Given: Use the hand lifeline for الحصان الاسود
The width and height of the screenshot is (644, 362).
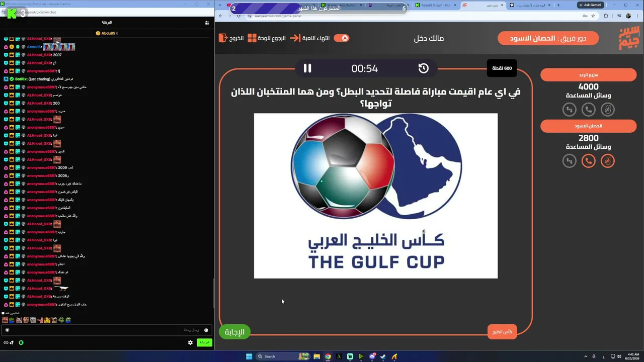Looking at the screenshot, I should click(x=608, y=161).
